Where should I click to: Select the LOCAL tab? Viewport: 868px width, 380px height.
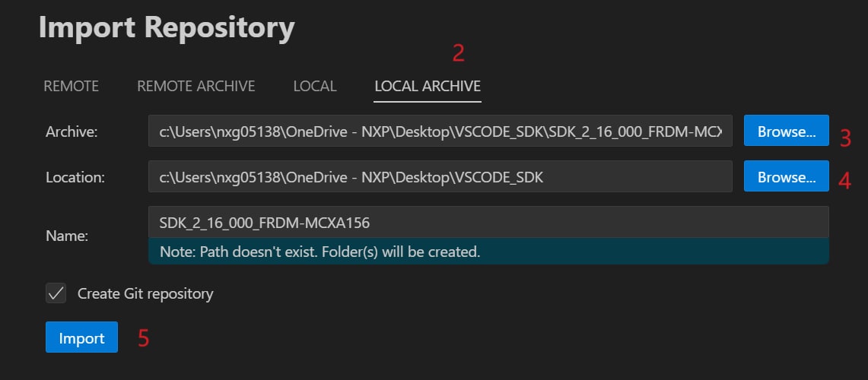pos(314,86)
